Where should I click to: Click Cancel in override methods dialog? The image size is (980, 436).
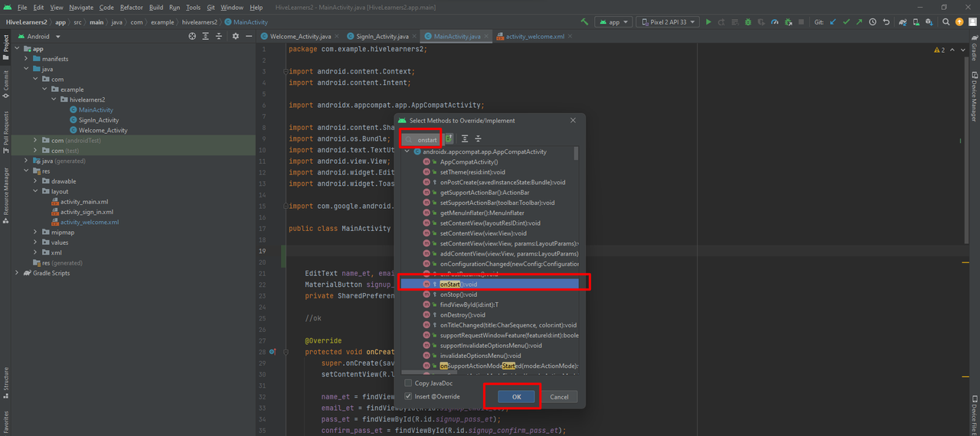point(559,396)
